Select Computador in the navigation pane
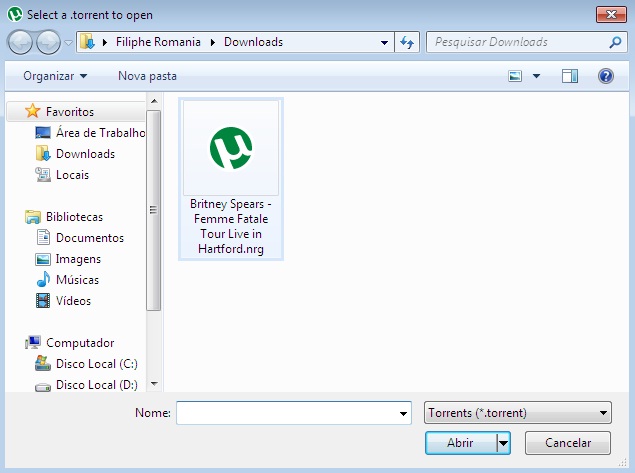 click(80, 343)
